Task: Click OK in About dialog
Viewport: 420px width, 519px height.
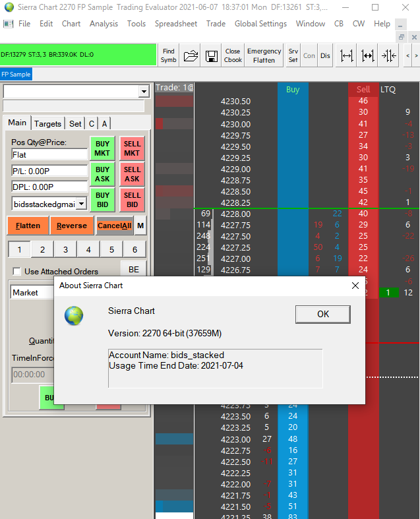Action: 322,314
